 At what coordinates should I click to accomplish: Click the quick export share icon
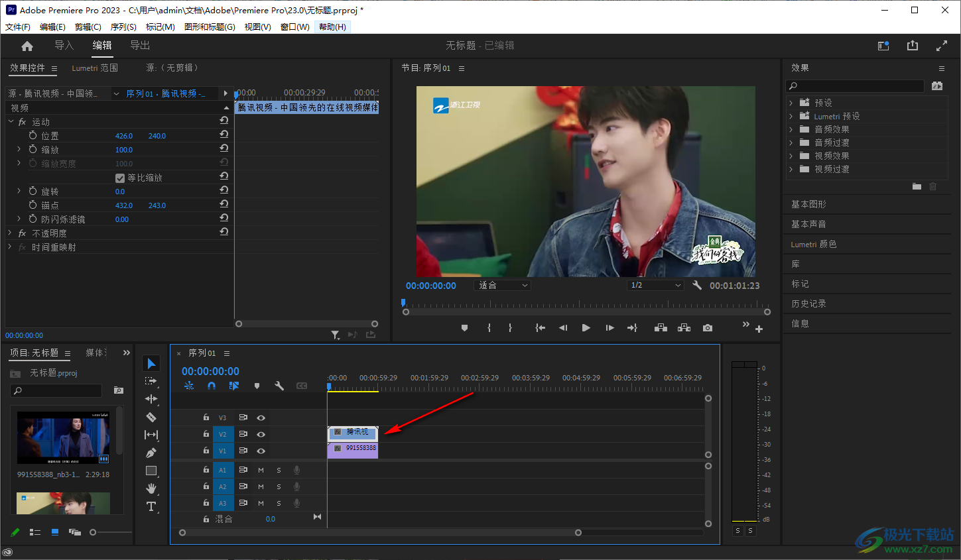click(913, 45)
